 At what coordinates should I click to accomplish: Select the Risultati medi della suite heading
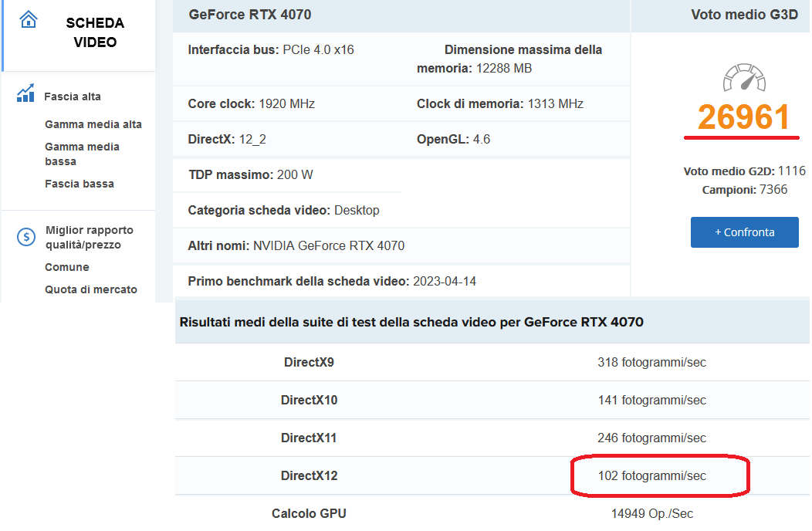pyautogui.click(x=411, y=322)
